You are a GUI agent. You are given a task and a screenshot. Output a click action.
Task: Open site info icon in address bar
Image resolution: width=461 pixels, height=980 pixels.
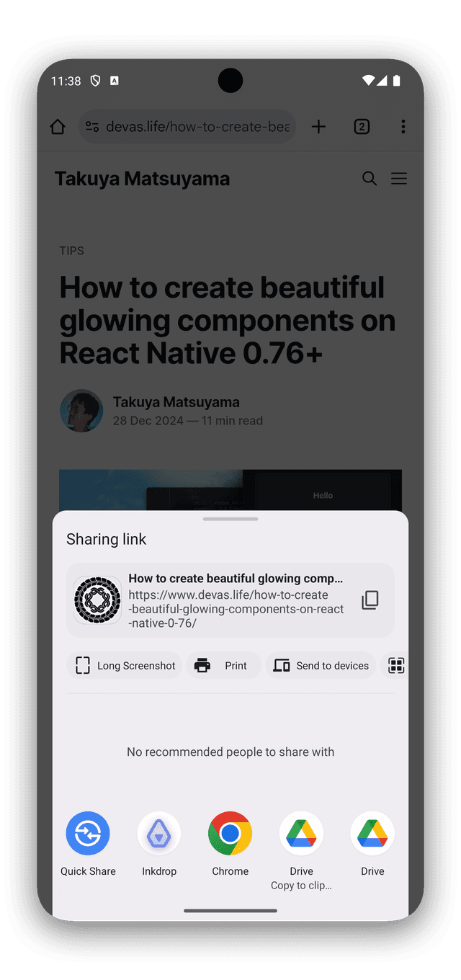point(92,127)
